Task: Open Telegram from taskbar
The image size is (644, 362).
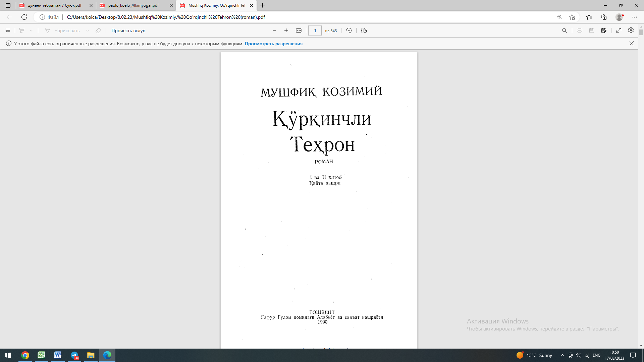Action: (x=74, y=355)
